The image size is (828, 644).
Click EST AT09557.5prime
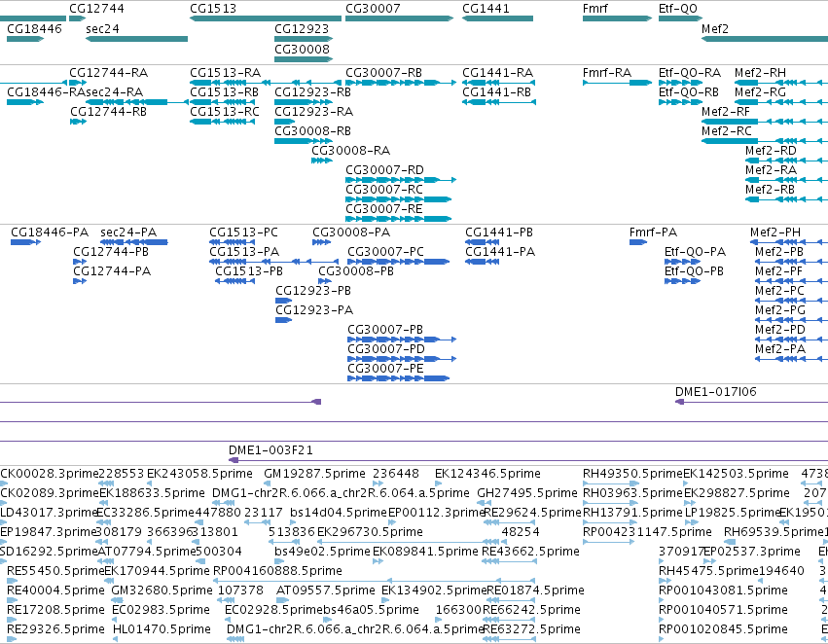click(325, 590)
